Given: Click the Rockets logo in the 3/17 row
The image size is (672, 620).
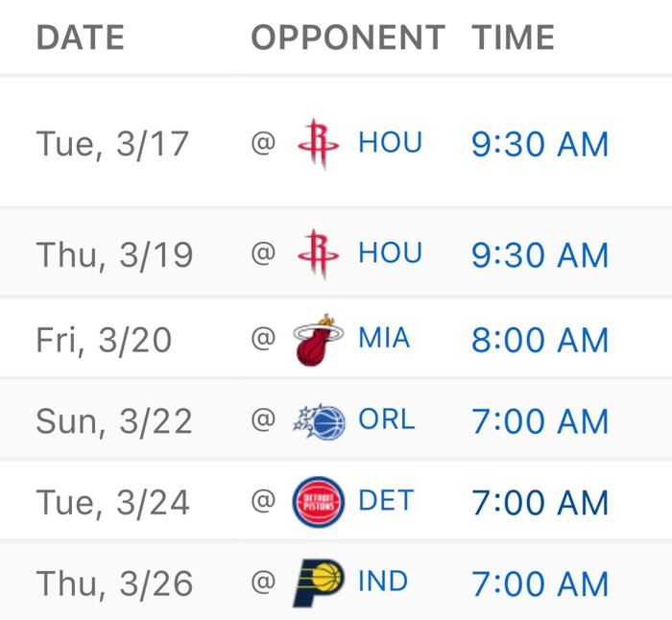Looking at the screenshot, I should point(318,144).
